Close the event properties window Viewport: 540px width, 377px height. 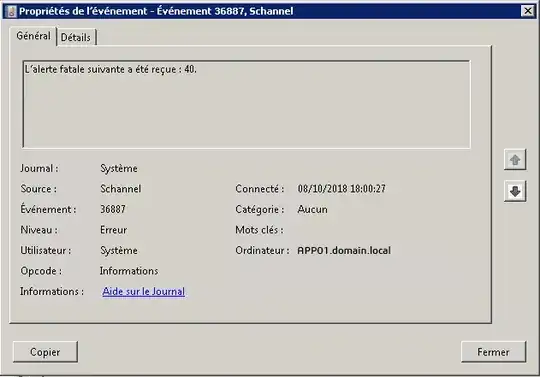pos(528,11)
